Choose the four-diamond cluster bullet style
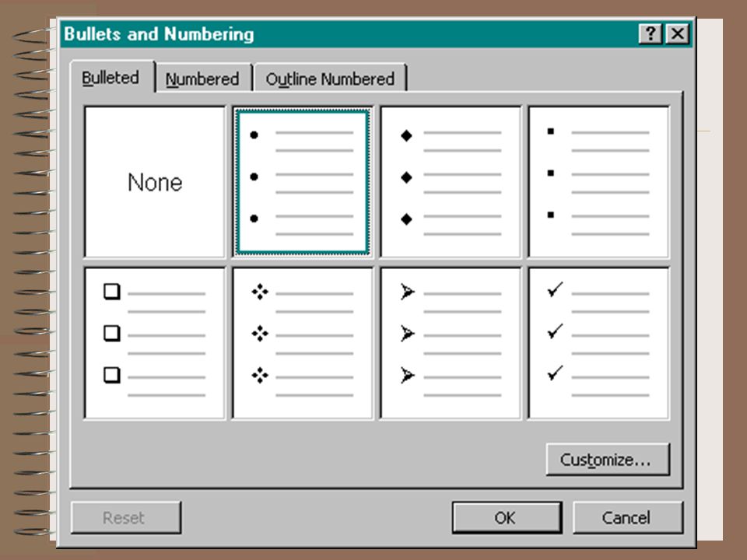 pyautogui.click(x=303, y=343)
